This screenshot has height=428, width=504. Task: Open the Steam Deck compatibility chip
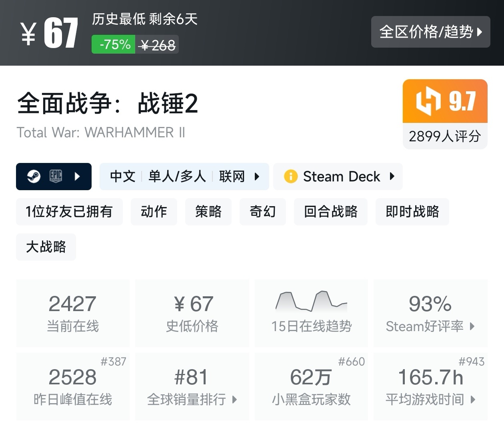(338, 177)
